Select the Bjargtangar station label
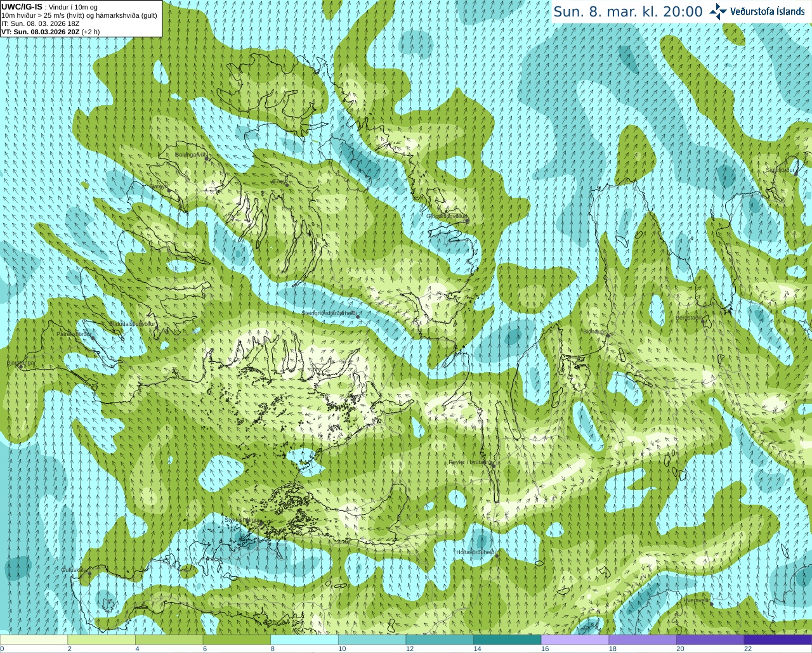This screenshot has height=653, width=812. (x=21, y=363)
